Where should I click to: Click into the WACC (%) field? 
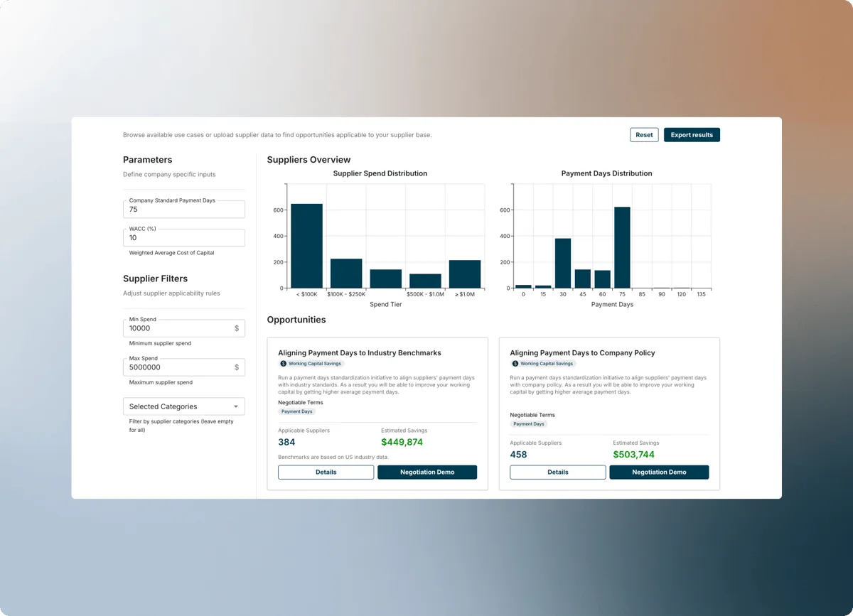pos(184,237)
